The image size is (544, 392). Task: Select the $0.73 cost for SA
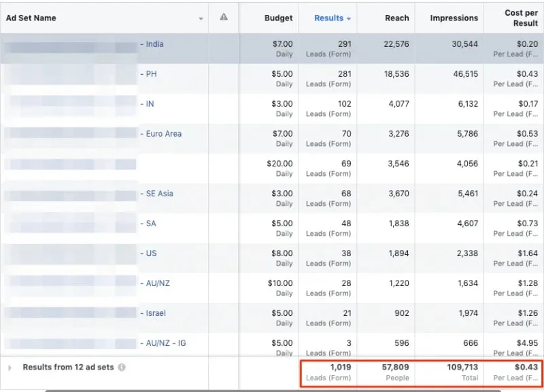[x=528, y=224]
